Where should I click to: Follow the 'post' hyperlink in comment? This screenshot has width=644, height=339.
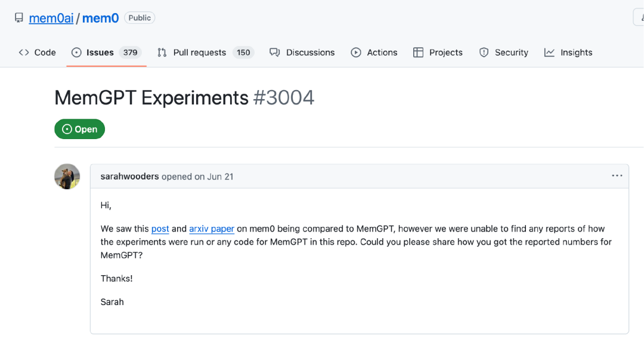coord(160,229)
